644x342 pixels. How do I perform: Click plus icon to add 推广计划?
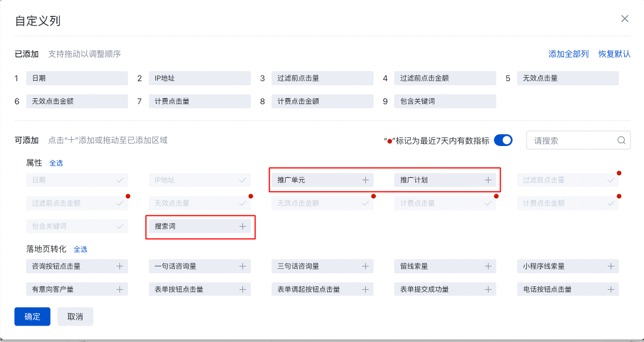488,180
